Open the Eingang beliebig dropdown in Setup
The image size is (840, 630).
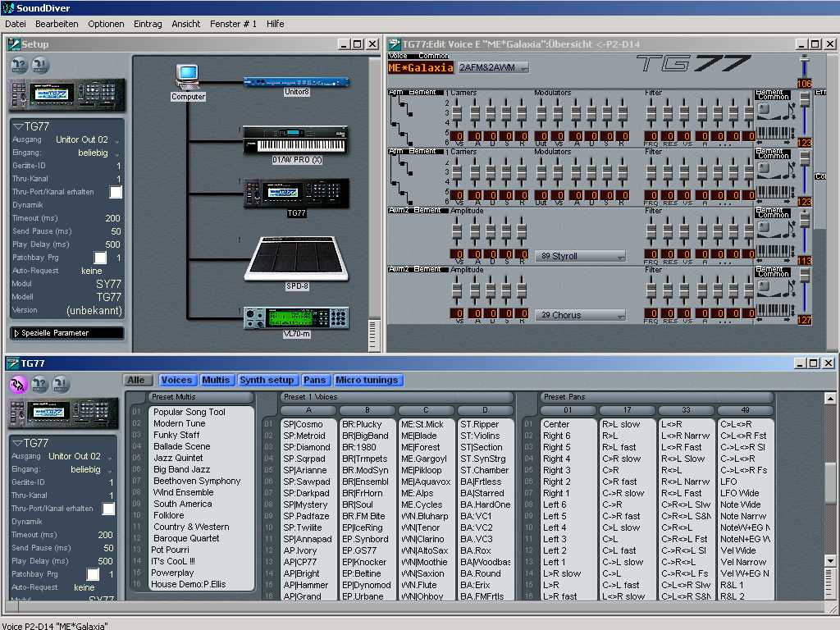coord(98,153)
